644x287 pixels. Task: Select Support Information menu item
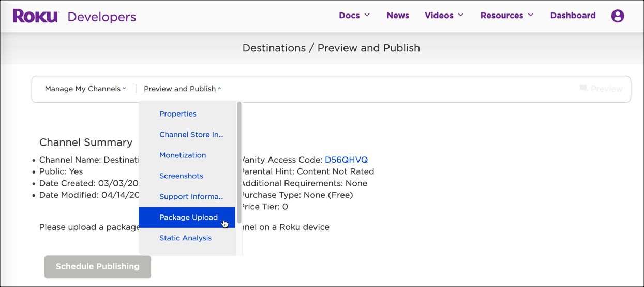191,197
